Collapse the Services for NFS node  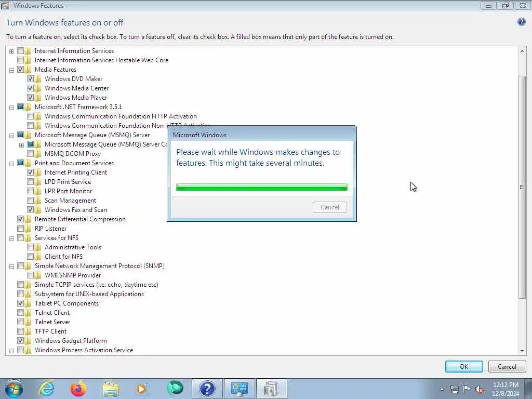tap(11, 238)
